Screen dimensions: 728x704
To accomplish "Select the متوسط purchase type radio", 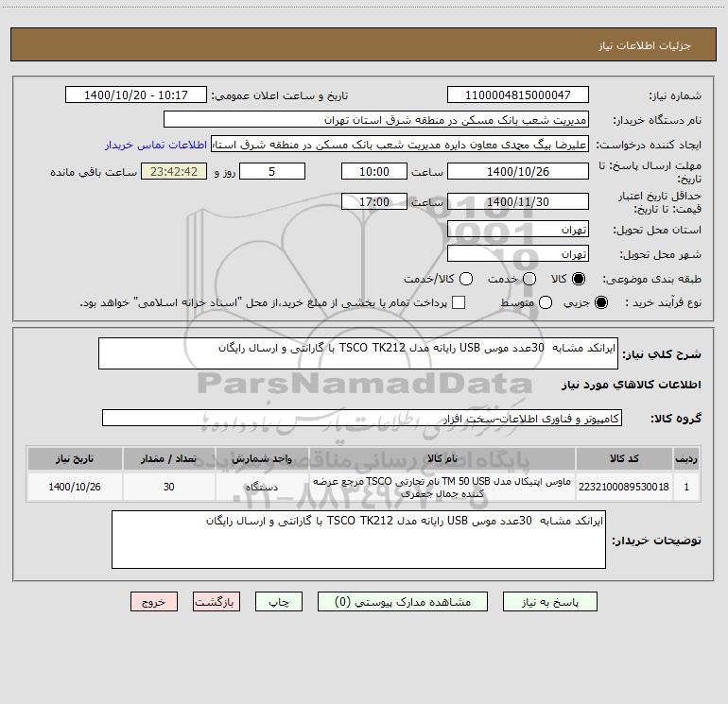I will coord(546,302).
